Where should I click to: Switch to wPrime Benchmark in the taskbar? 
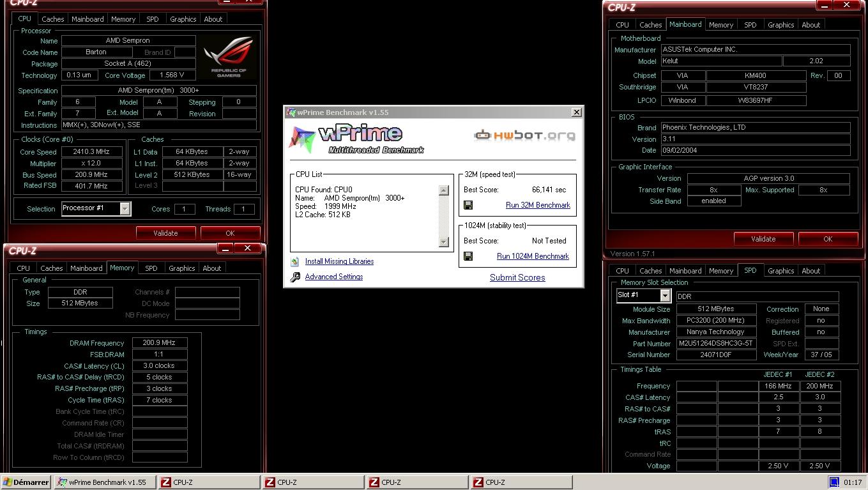point(105,482)
